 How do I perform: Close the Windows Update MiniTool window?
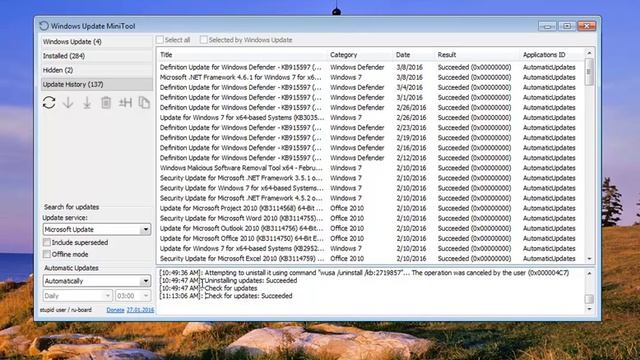pyautogui.click(x=587, y=26)
